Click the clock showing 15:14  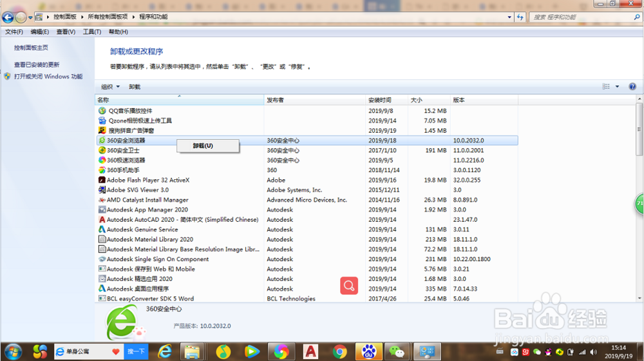click(618, 348)
